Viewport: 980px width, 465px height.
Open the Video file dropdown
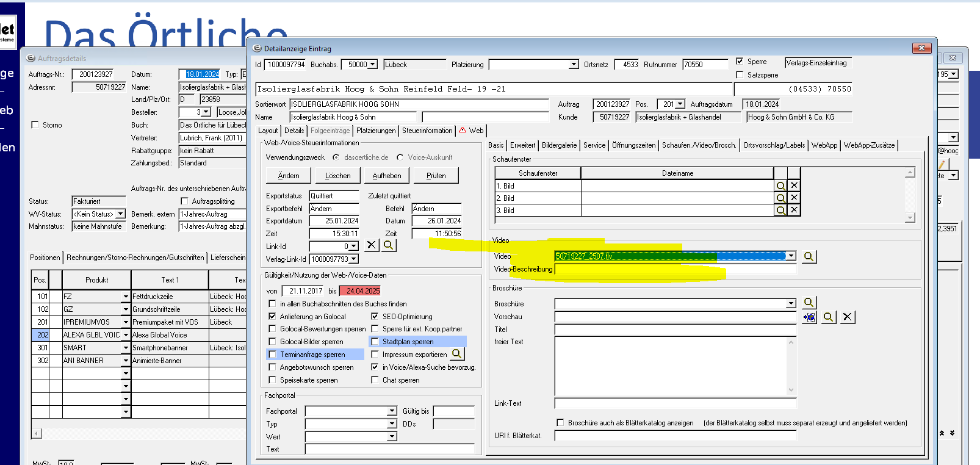(x=791, y=256)
